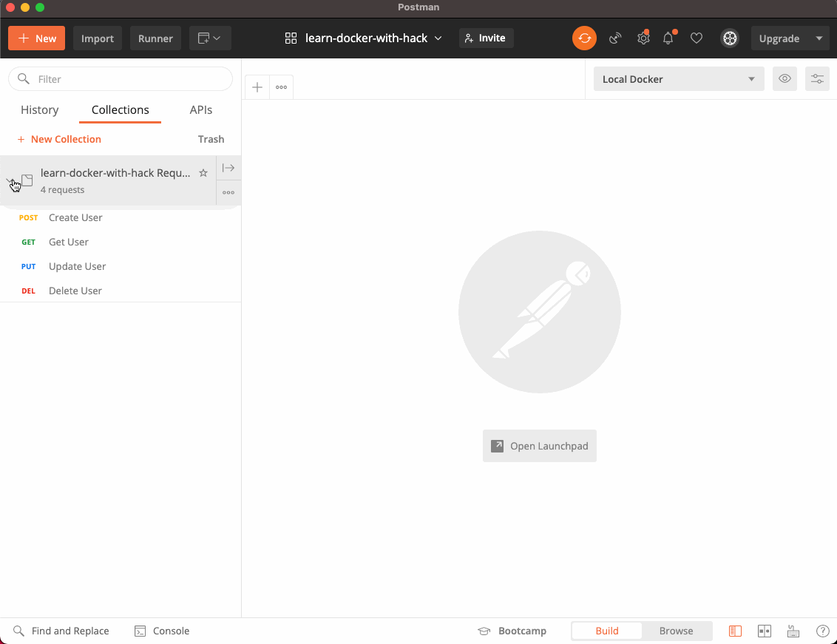Select the Collections tab
Screen dimensions: 837x644
(x=120, y=110)
